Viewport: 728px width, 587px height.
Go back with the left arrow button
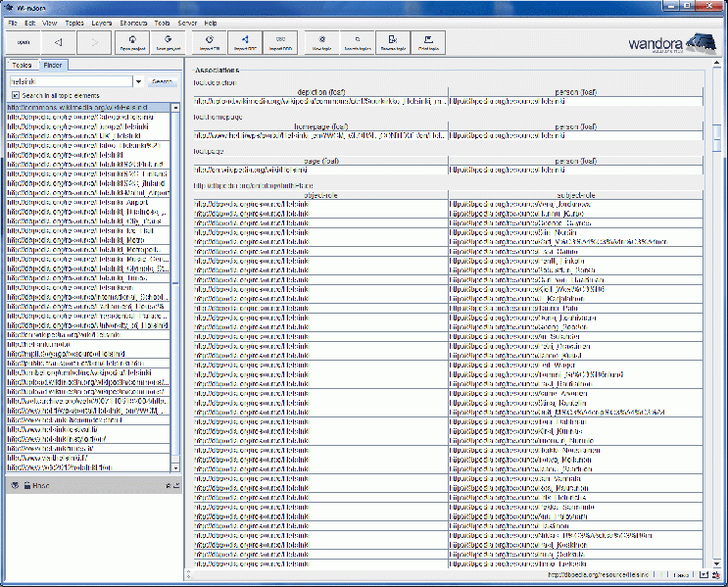58,42
